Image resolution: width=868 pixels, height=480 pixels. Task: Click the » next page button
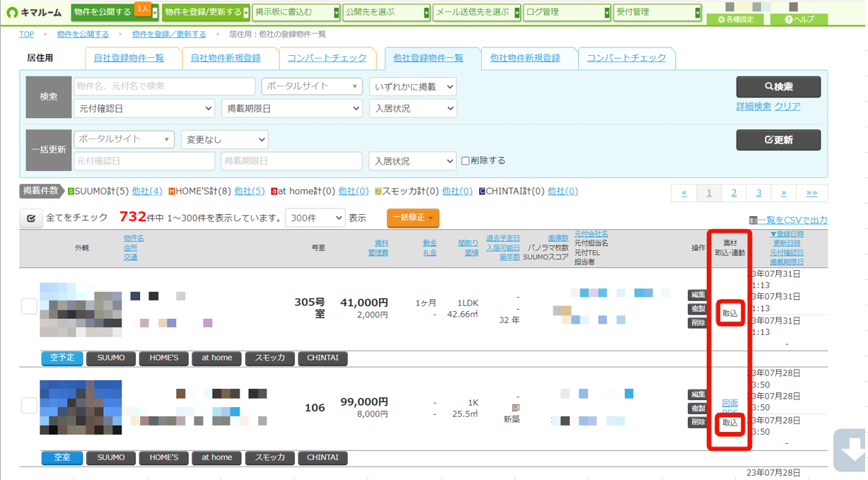tap(783, 193)
